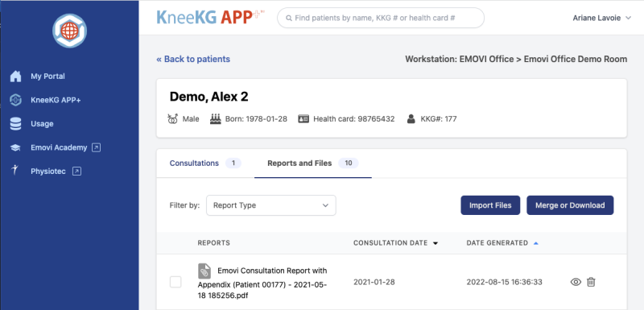The width and height of the screenshot is (644, 310).
Task: Click the Consultations count badge 1
Action: coord(233,163)
